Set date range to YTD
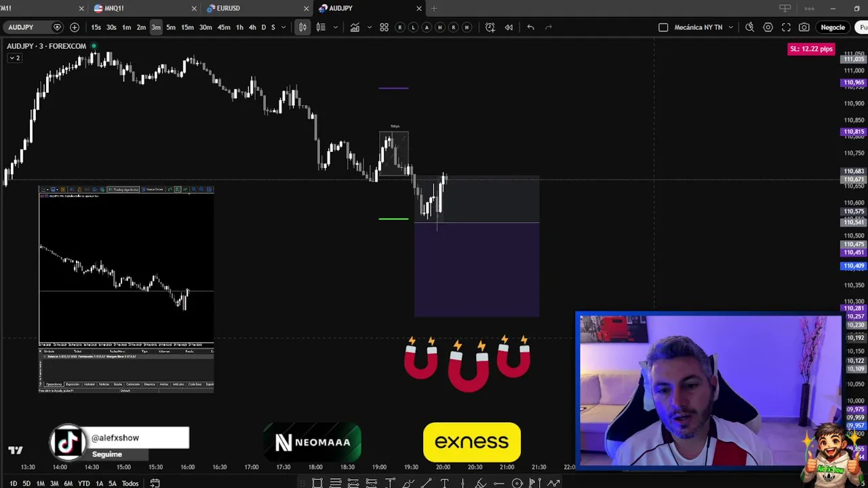Image resolution: width=868 pixels, height=488 pixels. pyautogui.click(x=83, y=483)
